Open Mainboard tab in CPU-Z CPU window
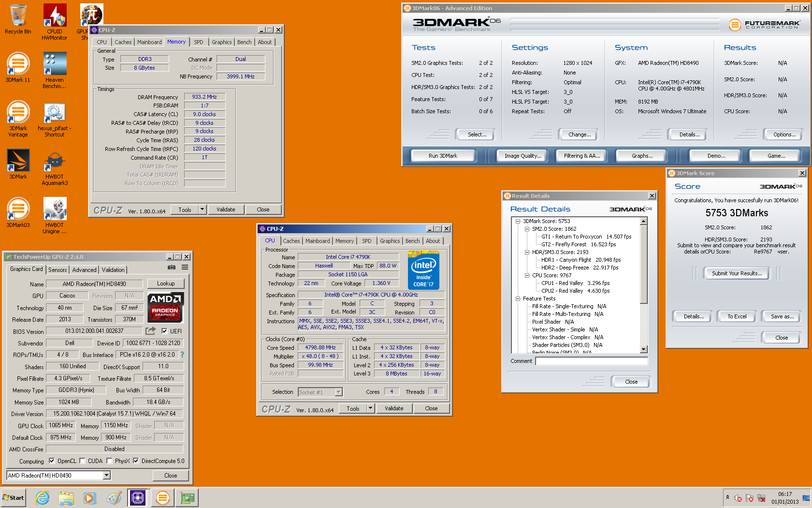The width and height of the screenshot is (812, 508). 318,241
